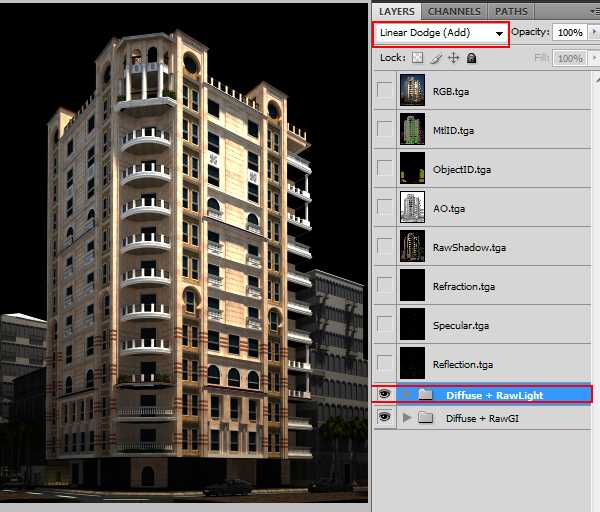Open the Opacity slider arrow
This screenshot has height=512, width=600.
(x=594, y=32)
